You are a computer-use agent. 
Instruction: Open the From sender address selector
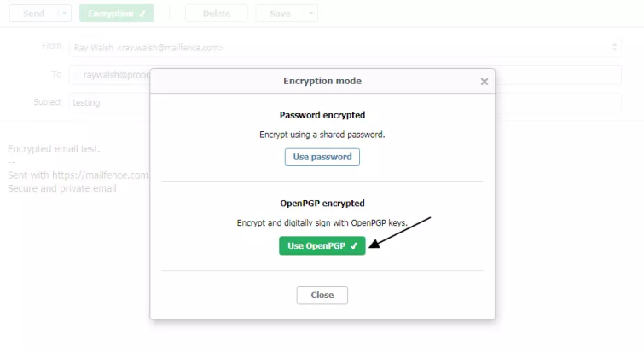(345, 48)
